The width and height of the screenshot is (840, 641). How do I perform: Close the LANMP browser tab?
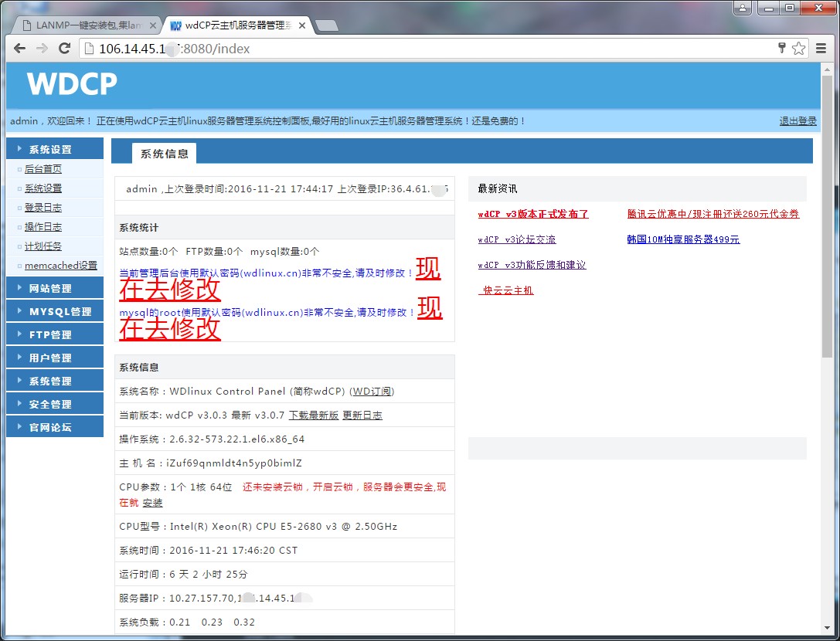[153, 25]
